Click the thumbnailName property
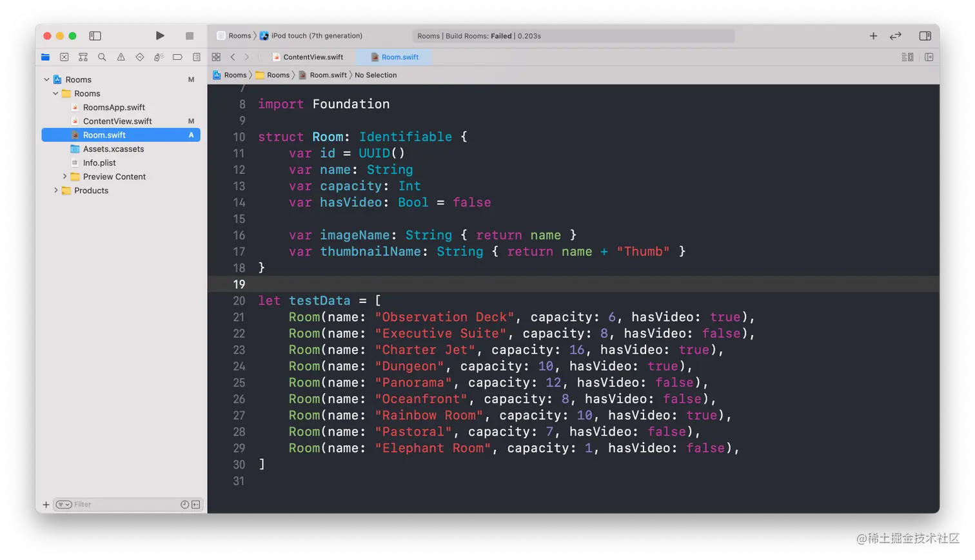975x560 pixels. click(371, 252)
